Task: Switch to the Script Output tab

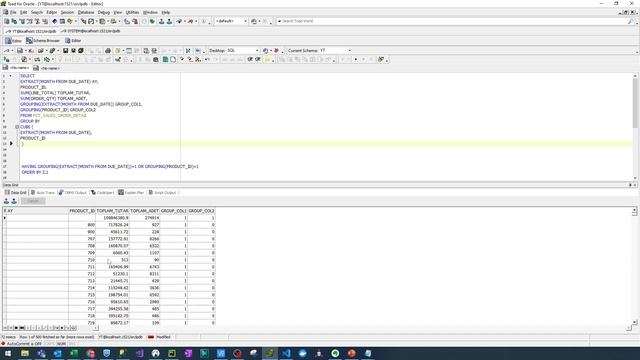Action: (162, 193)
